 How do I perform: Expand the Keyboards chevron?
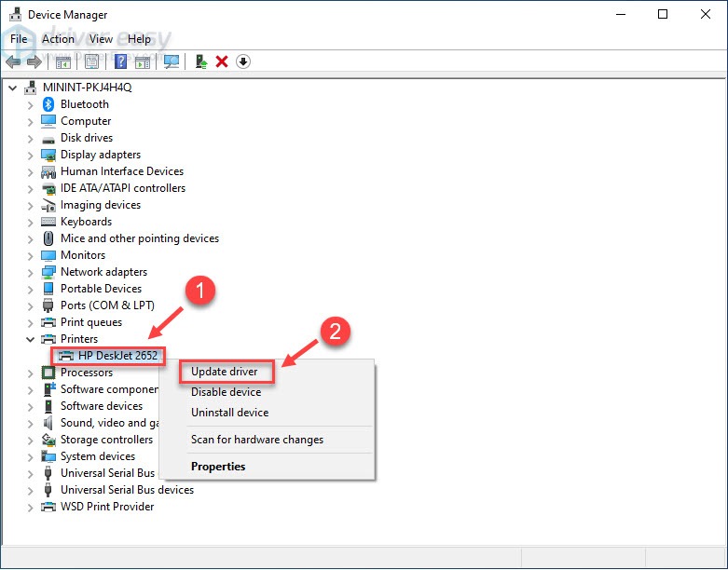point(30,223)
